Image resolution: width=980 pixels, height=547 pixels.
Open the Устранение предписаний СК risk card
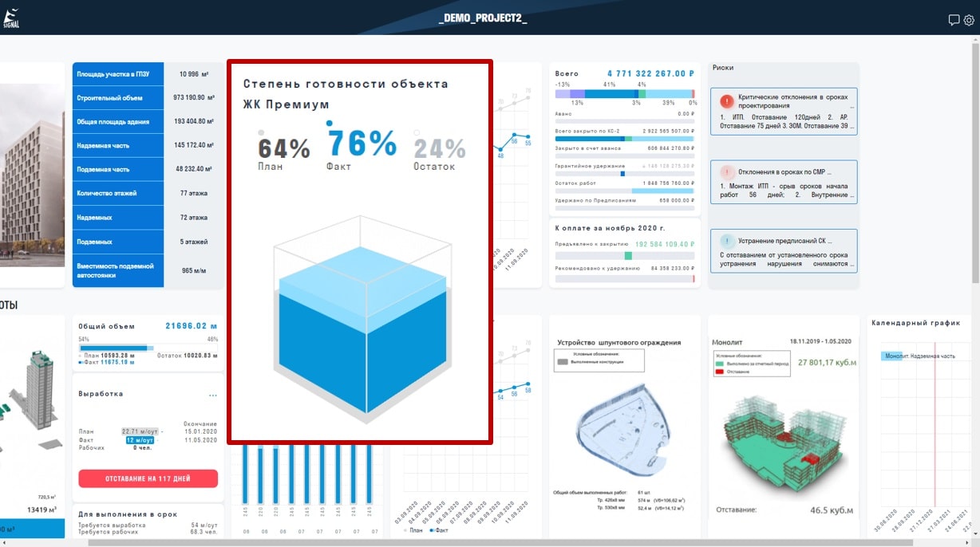(784, 250)
